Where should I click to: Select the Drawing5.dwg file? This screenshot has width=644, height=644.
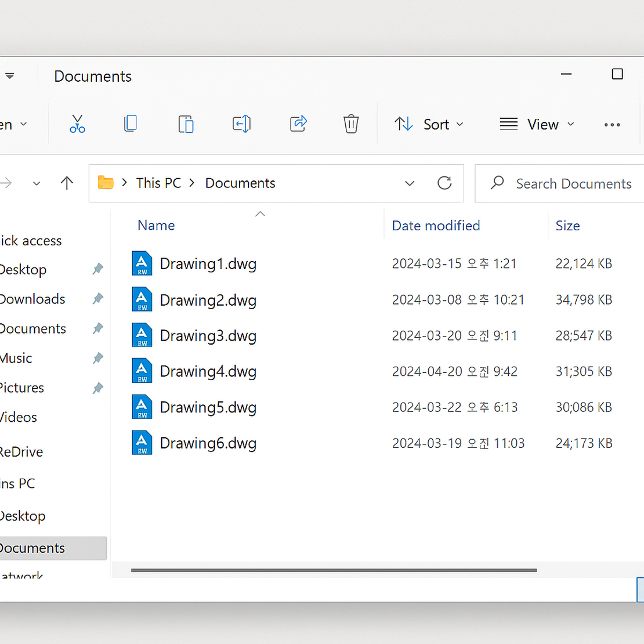click(208, 407)
